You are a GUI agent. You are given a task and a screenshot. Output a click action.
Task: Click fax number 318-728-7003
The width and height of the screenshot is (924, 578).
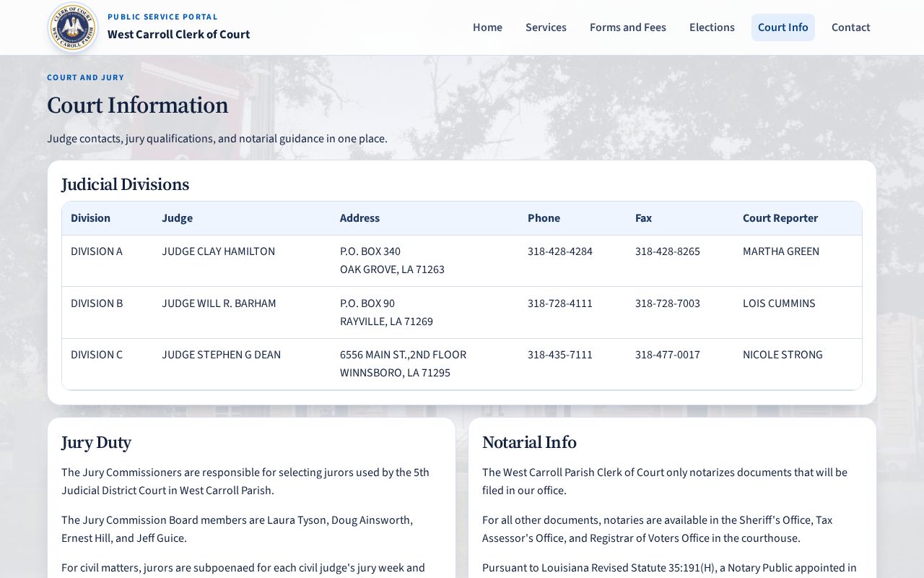tap(668, 303)
